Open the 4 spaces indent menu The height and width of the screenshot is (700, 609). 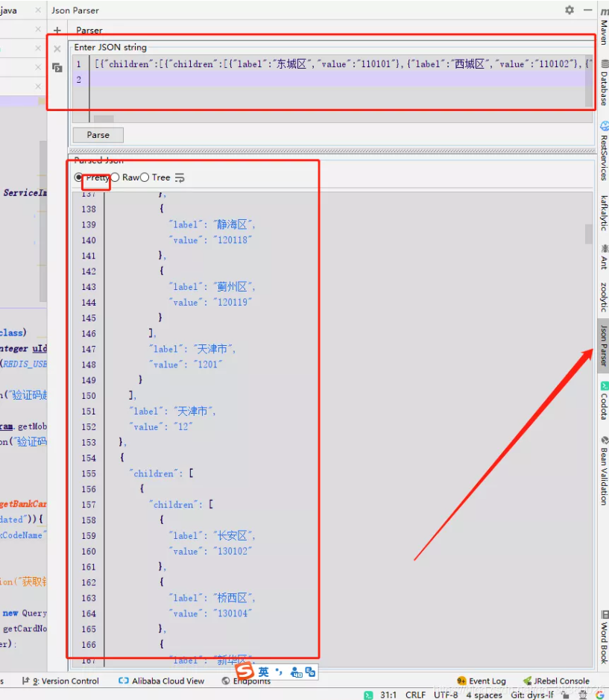click(485, 695)
